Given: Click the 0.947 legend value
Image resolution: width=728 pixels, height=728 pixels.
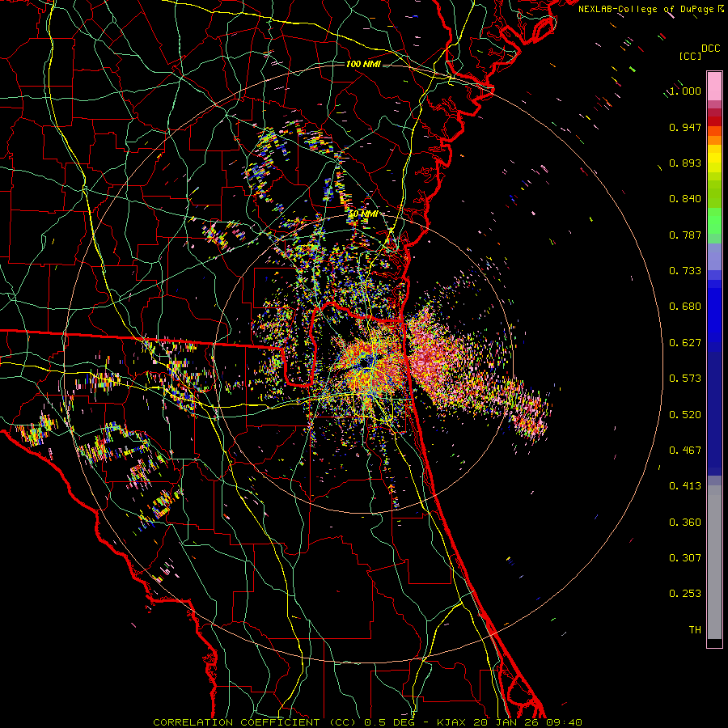Looking at the screenshot, I should (x=685, y=127).
